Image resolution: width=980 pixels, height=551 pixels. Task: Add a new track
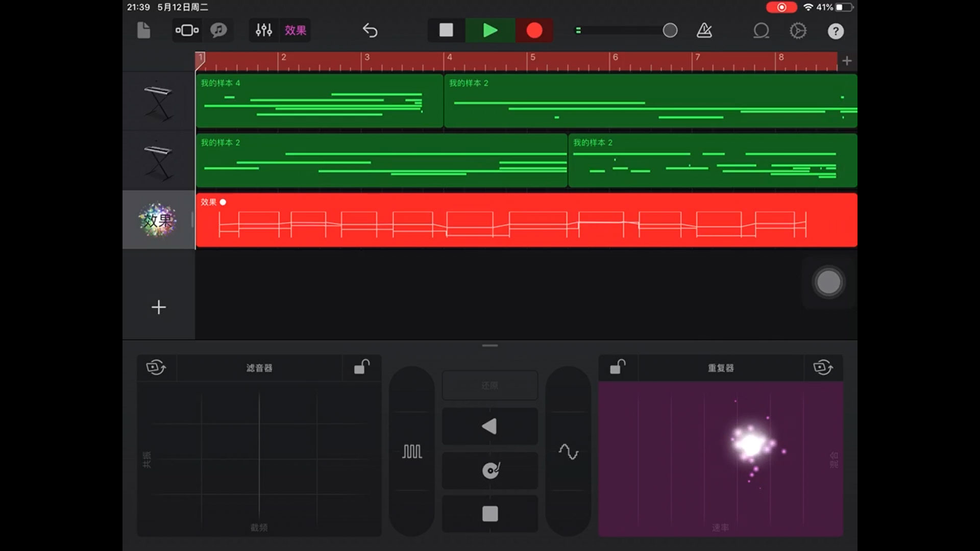click(159, 307)
